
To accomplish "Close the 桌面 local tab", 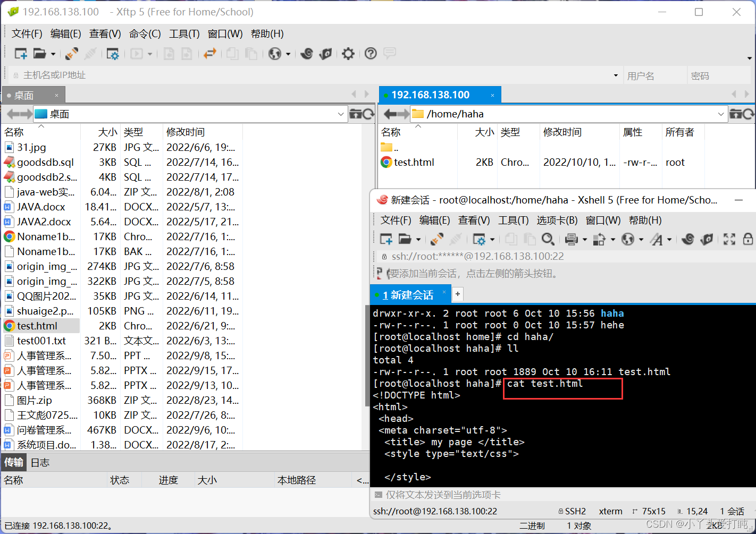I will [x=56, y=96].
